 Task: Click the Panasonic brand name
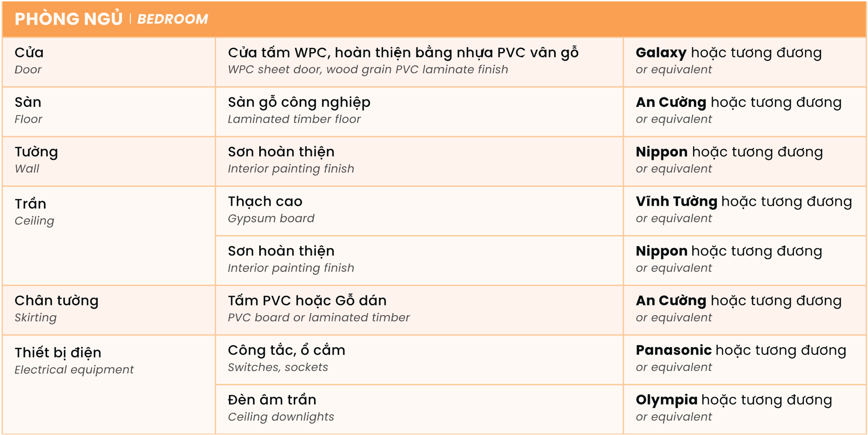[x=674, y=350]
